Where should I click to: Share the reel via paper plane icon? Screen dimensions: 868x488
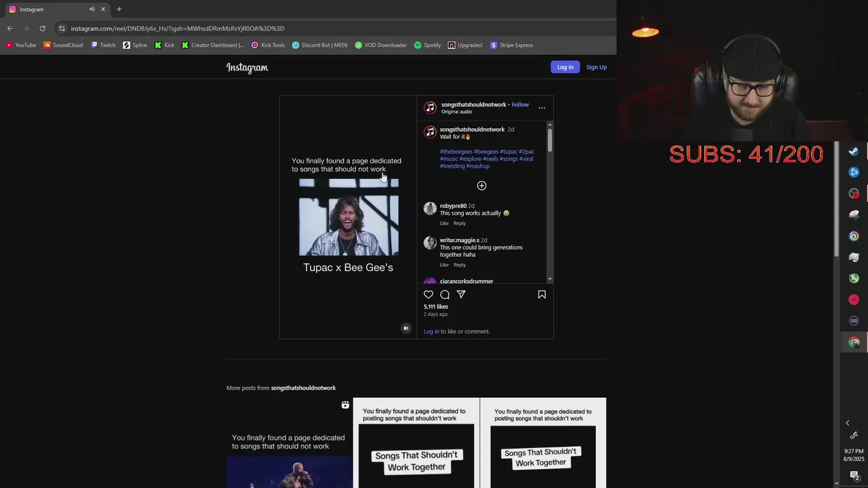[461, 294]
